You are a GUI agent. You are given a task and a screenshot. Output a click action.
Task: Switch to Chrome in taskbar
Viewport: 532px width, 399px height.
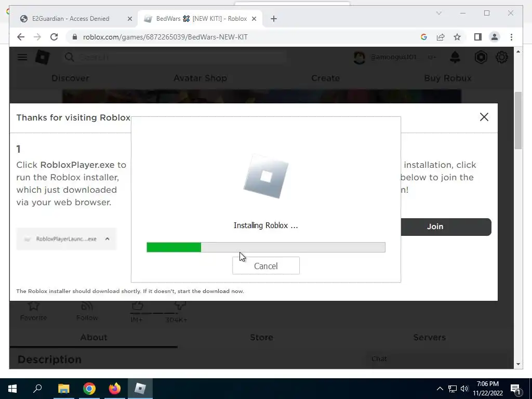[x=89, y=389]
